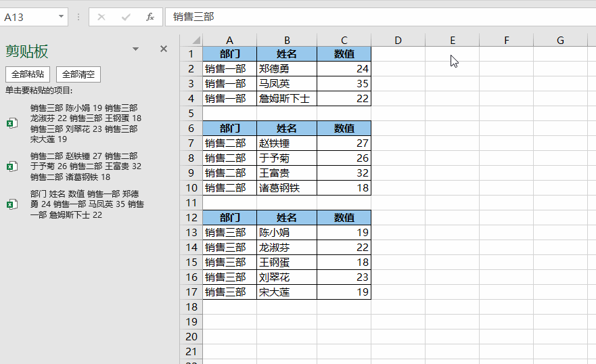Select the cell containing 王富贵
The image size is (596, 364).
click(287, 173)
